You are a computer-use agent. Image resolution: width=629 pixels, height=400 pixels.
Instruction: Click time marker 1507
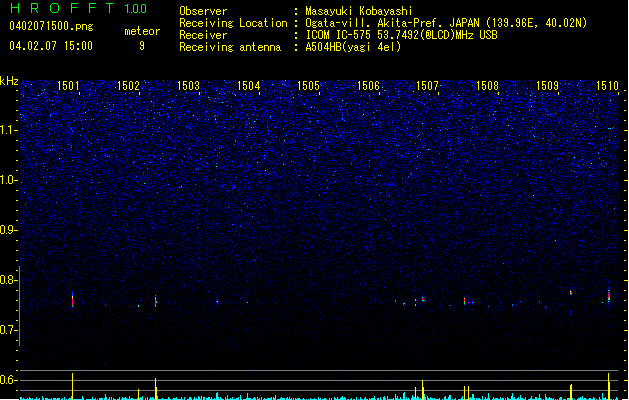click(x=427, y=86)
